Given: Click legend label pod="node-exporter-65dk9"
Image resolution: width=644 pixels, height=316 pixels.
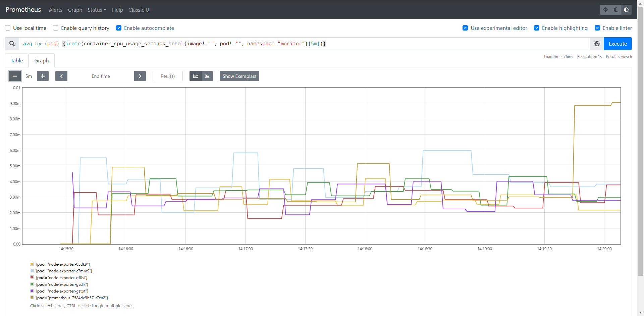Looking at the screenshot, I should [63, 264].
